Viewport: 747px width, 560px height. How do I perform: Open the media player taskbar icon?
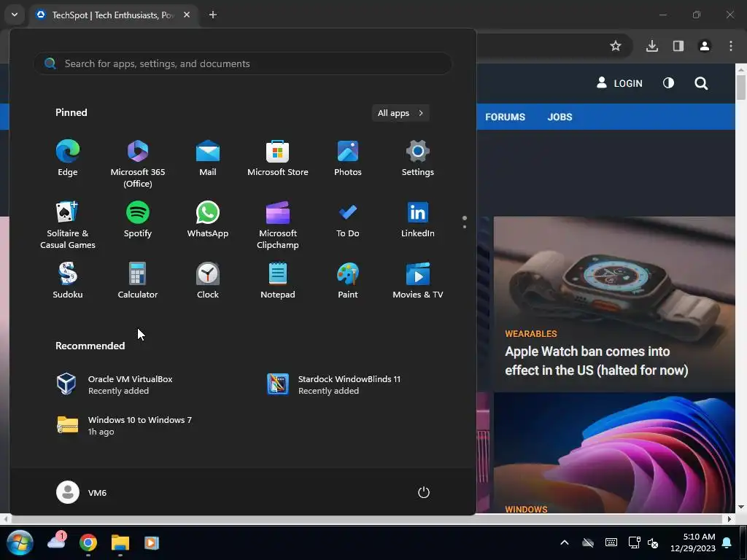tap(152, 542)
